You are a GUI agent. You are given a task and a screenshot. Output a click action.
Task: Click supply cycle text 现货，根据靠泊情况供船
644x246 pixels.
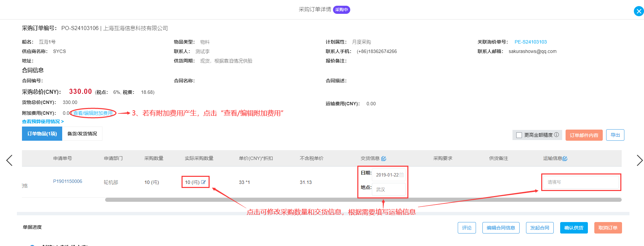point(226,61)
